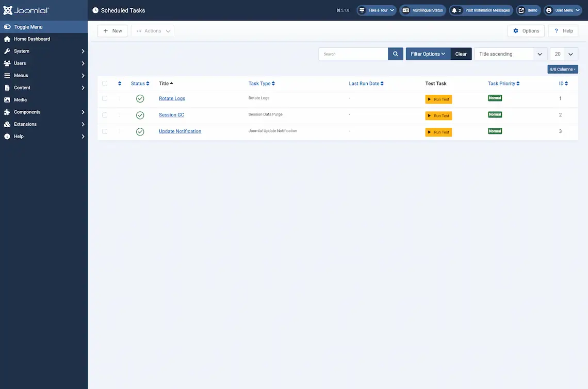Open the Title ascending sort dropdown
Viewport: 588px width, 389px height.
(x=510, y=54)
